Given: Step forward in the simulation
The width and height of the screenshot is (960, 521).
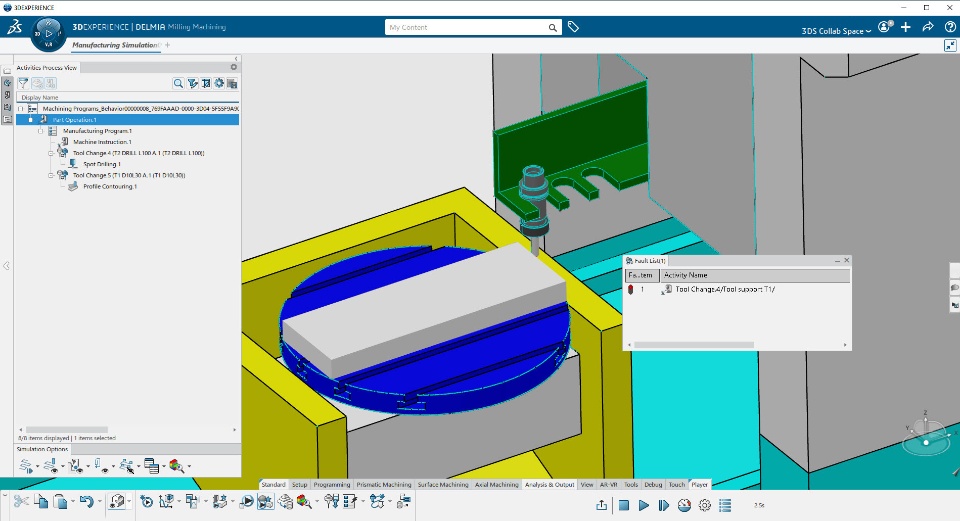Looking at the screenshot, I should [664, 505].
